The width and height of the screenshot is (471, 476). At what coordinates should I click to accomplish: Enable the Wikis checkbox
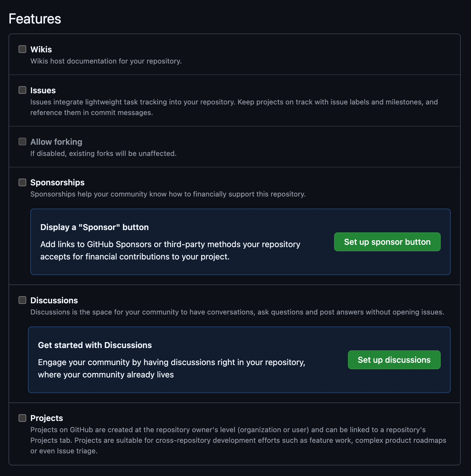22,49
